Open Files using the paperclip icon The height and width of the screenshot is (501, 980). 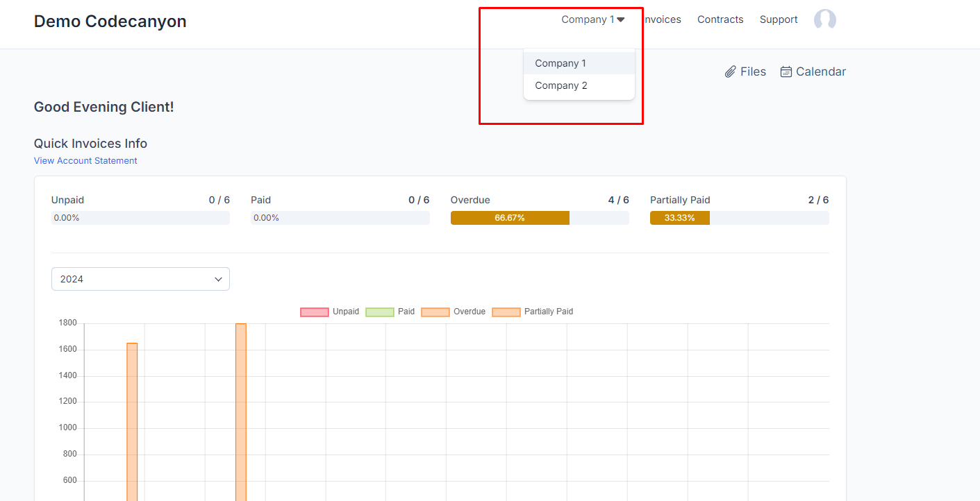pyautogui.click(x=731, y=71)
